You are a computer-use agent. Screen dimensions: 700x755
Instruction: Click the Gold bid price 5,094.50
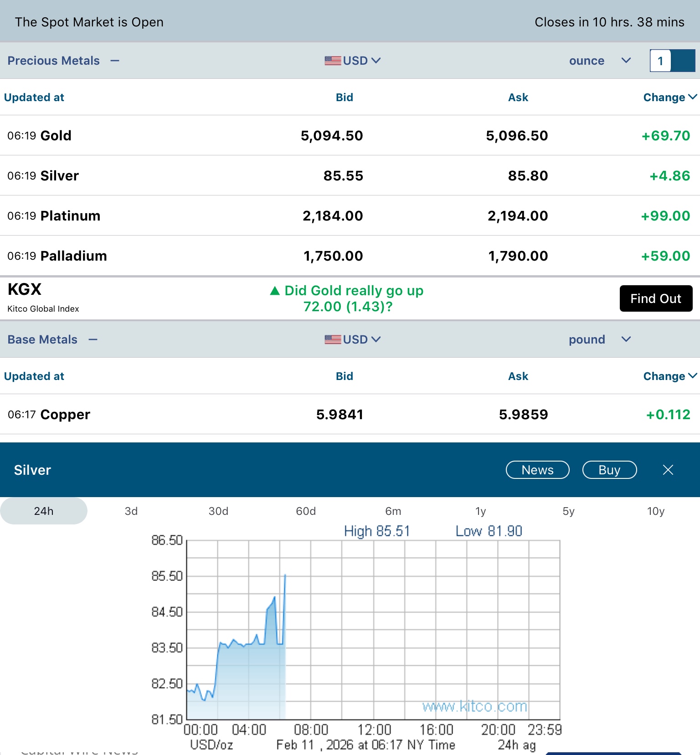(332, 135)
